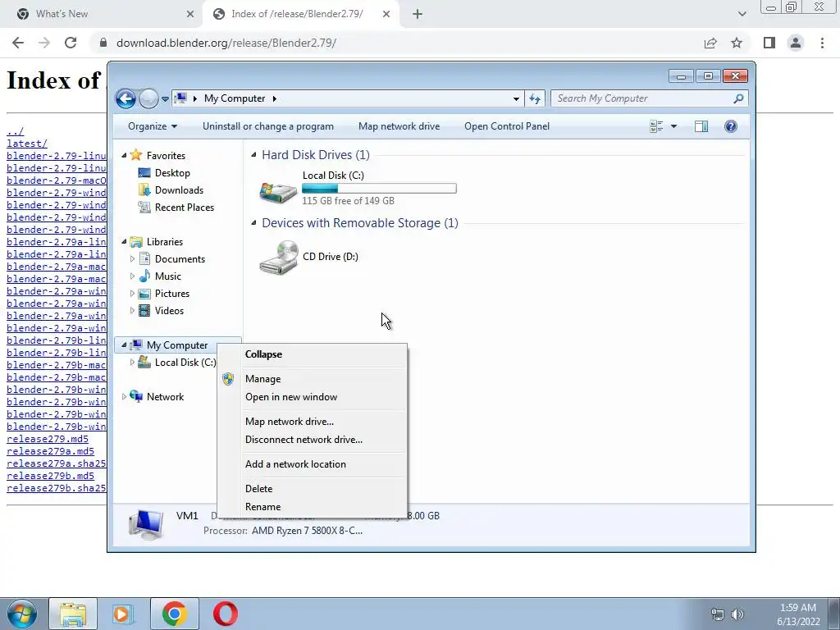
Task: Click Chrome's Back arrow
Action: 18,43
